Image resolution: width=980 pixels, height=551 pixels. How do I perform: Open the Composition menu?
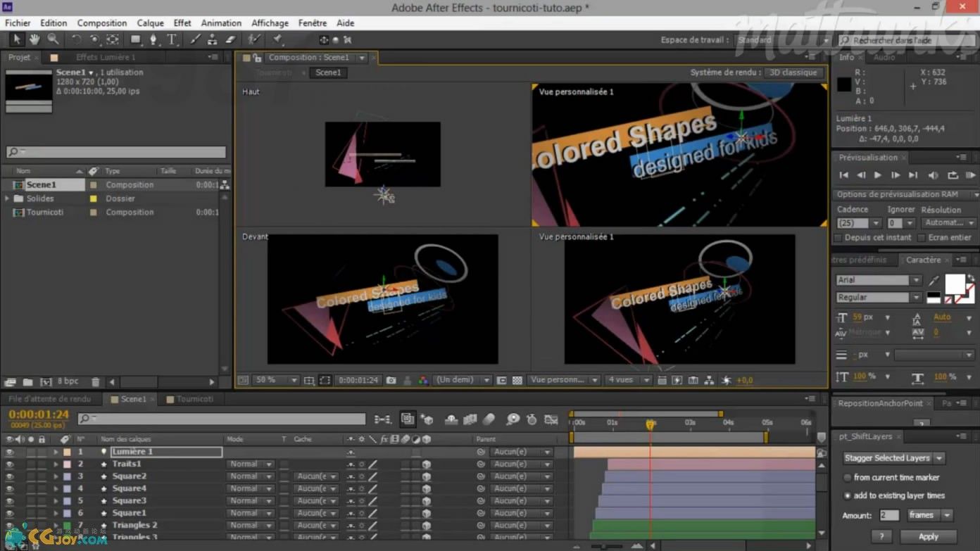tap(102, 23)
